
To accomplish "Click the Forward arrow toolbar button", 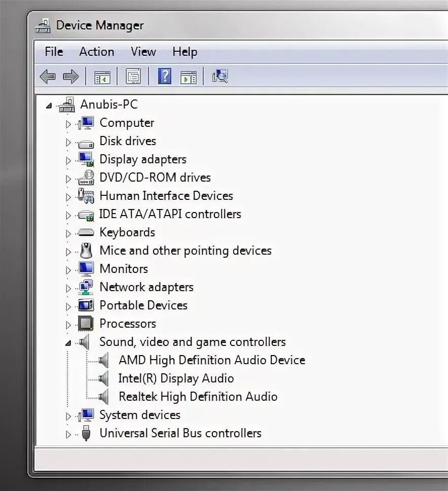I will coord(71,77).
